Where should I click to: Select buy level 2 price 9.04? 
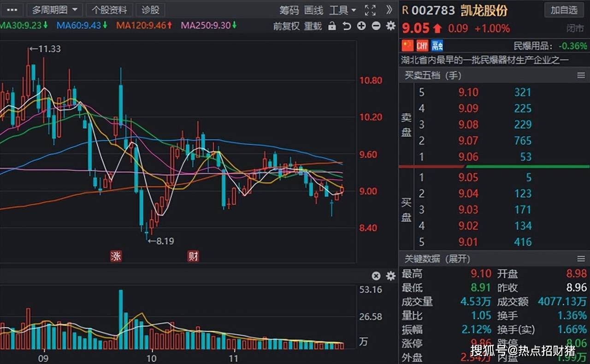pos(468,194)
